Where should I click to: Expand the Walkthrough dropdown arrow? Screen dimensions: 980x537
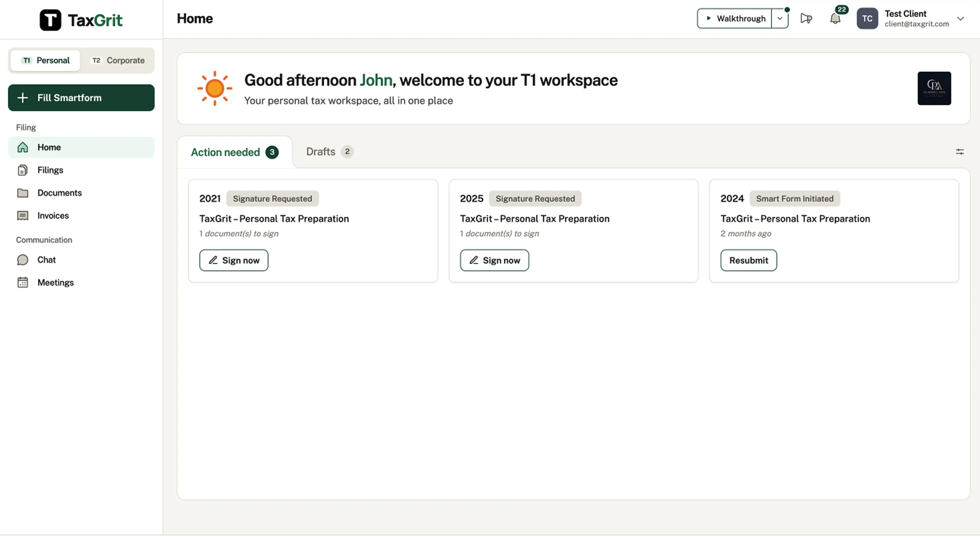pyautogui.click(x=780, y=18)
